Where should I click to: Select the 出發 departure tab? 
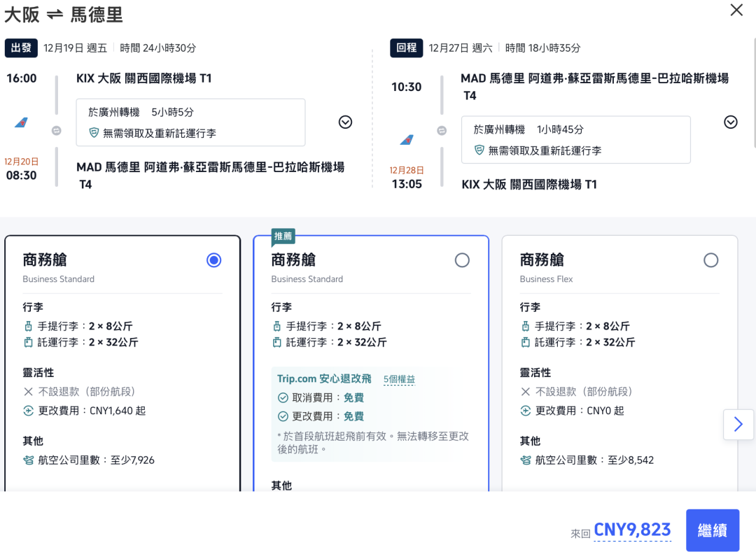(x=21, y=48)
